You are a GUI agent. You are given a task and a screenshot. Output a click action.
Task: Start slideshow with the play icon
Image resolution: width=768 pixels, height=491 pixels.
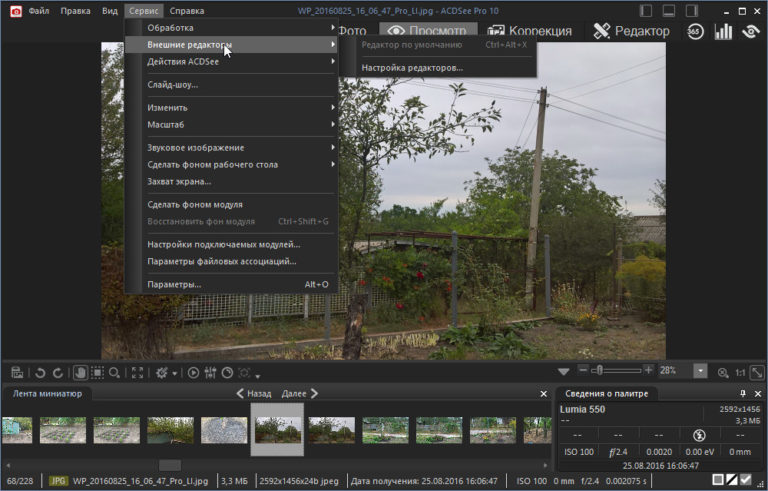pyautogui.click(x=194, y=372)
